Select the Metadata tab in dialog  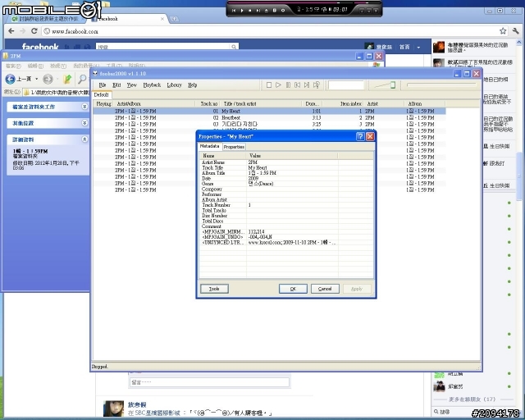[210, 146]
